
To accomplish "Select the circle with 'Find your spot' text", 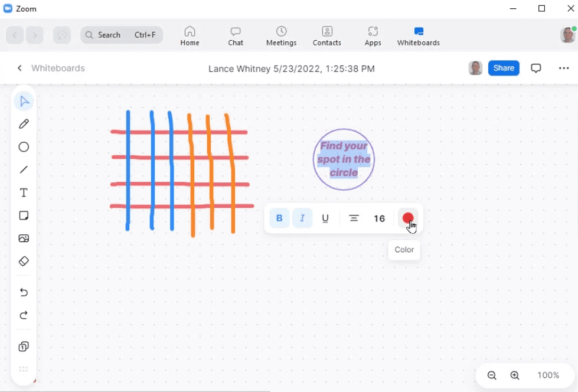I will (344, 159).
